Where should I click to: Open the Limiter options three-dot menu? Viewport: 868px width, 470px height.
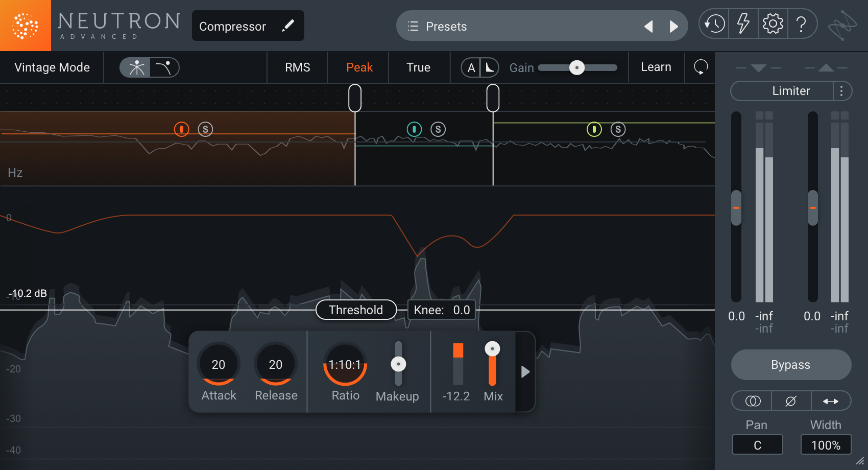[841, 91]
